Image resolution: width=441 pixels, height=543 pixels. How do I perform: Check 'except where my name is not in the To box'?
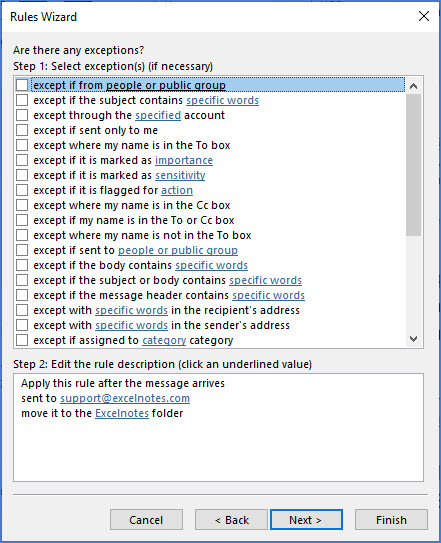(x=22, y=235)
